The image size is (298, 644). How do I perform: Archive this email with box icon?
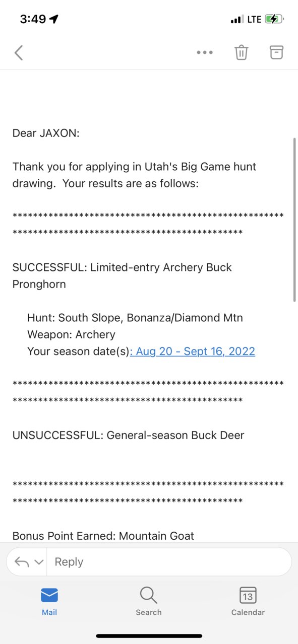(x=276, y=52)
